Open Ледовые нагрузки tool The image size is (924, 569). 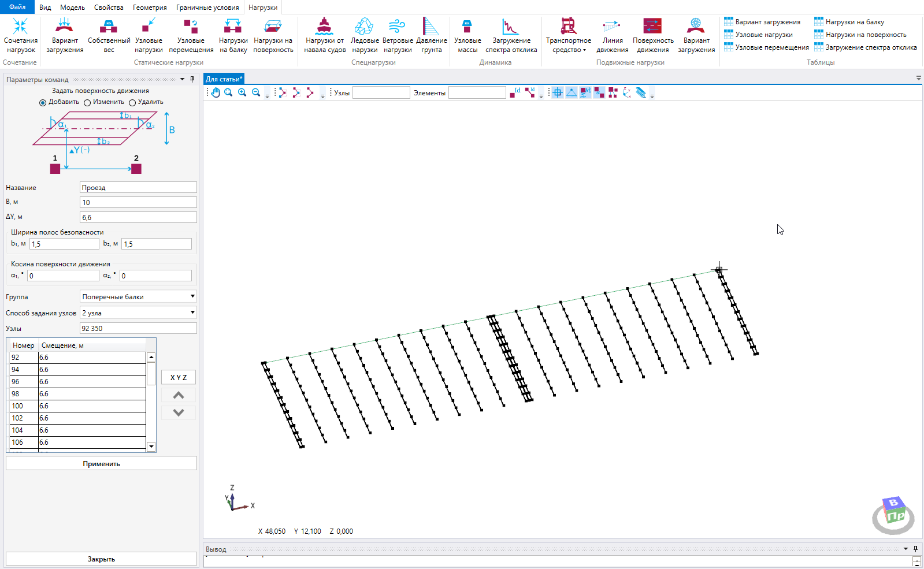point(365,36)
